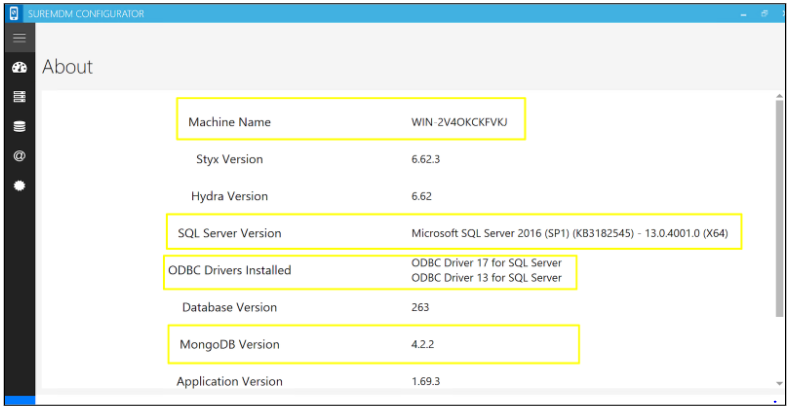Viewport: 790px width, 409px height.
Task: Select the gear-shaped icon at sidebar bottom
Action: pyautogui.click(x=19, y=186)
